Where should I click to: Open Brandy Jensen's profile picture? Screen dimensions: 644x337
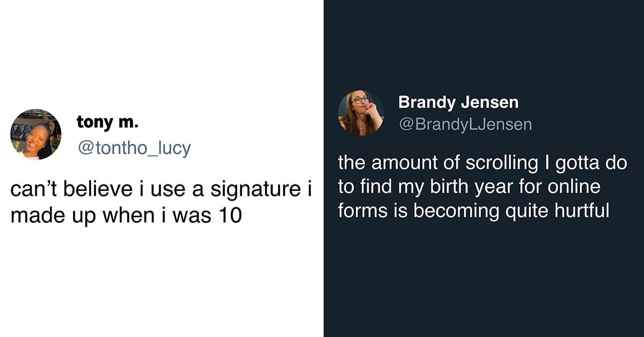pos(361,113)
